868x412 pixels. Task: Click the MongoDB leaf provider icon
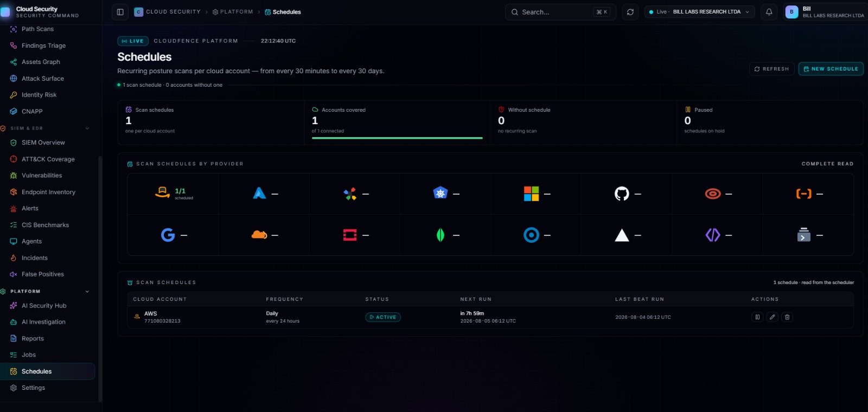441,235
